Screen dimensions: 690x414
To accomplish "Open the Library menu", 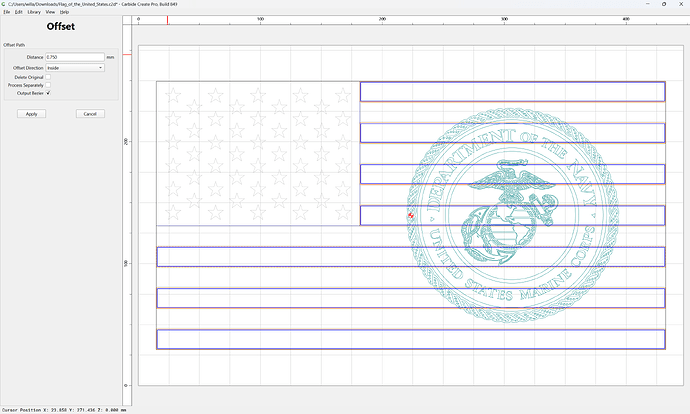I will (x=34, y=12).
